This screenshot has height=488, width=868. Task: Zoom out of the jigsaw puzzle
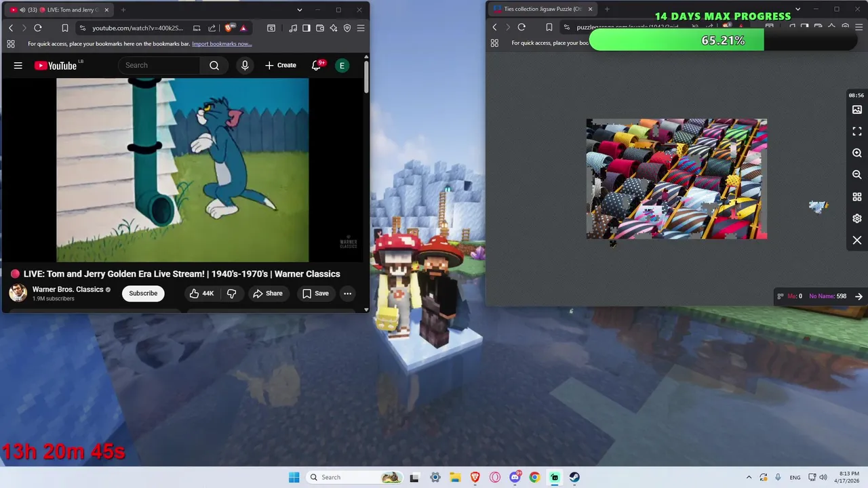click(857, 175)
